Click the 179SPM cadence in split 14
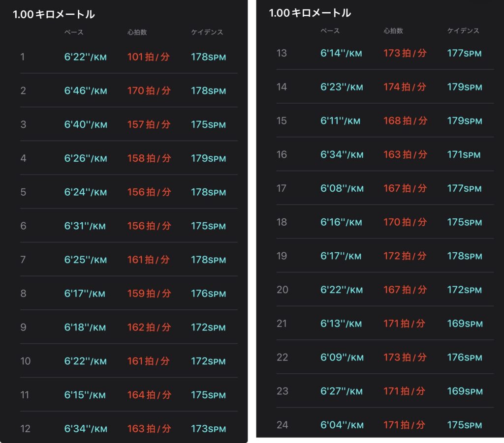Image resolution: width=504 pixels, height=443 pixels. coord(465,87)
